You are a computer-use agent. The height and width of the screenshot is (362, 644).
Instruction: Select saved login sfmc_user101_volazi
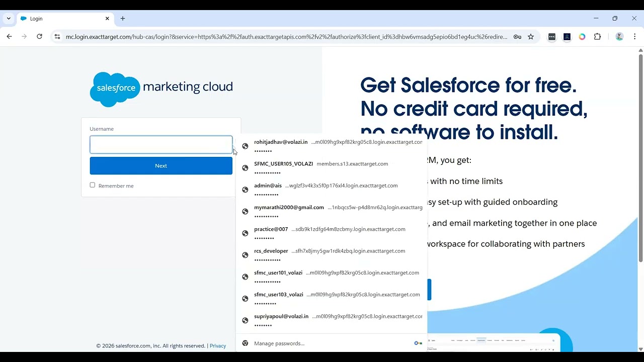[x=332, y=277]
